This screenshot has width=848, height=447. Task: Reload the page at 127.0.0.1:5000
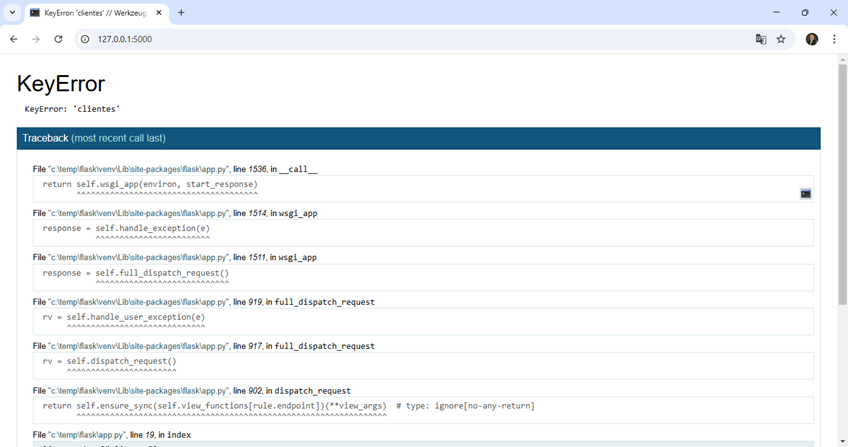coord(58,39)
